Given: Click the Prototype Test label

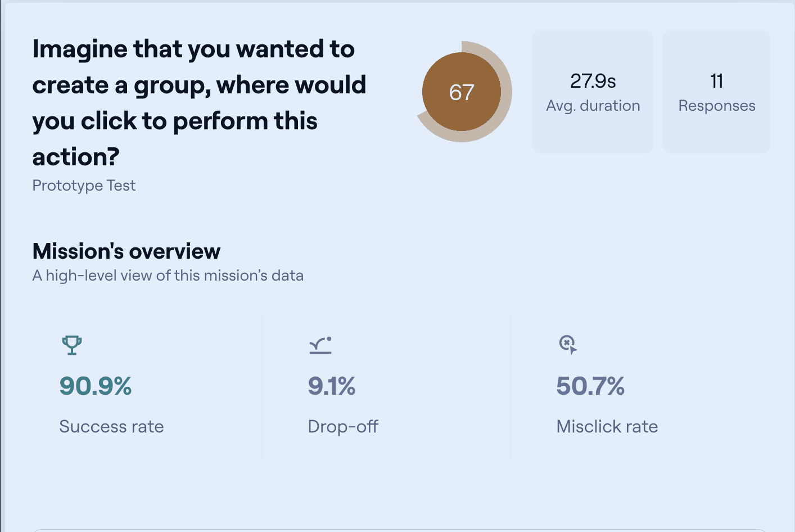Looking at the screenshot, I should point(84,186).
